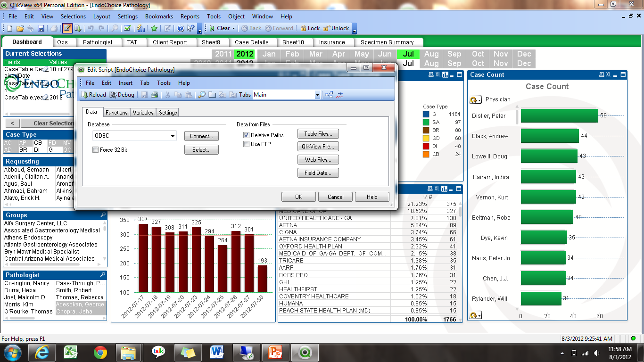Click Print icon on Case Count chart caption
This screenshot has height=362, width=644.
[602, 74]
